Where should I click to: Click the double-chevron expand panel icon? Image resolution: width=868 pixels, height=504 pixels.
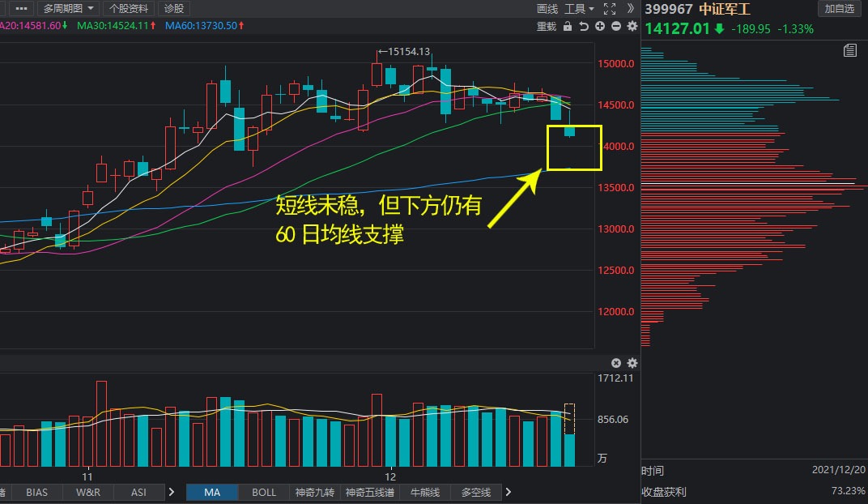tap(630, 8)
